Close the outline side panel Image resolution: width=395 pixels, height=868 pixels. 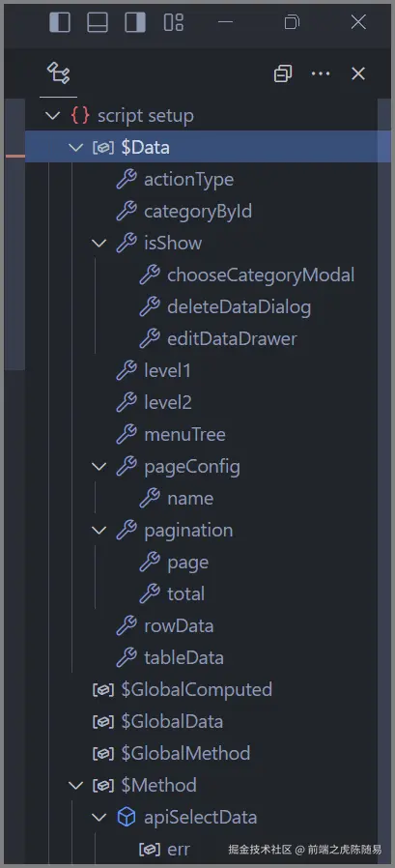point(358,73)
